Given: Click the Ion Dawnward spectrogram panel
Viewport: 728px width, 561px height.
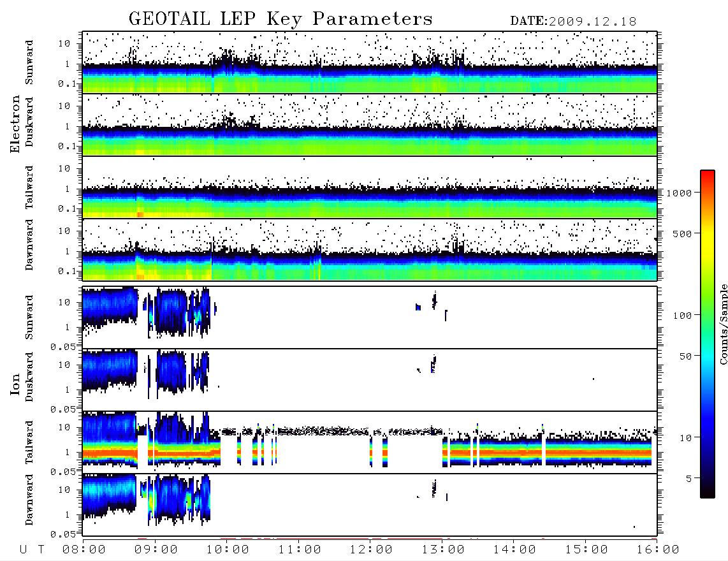Looking at the screenshot, I should (x=370, y=505).
